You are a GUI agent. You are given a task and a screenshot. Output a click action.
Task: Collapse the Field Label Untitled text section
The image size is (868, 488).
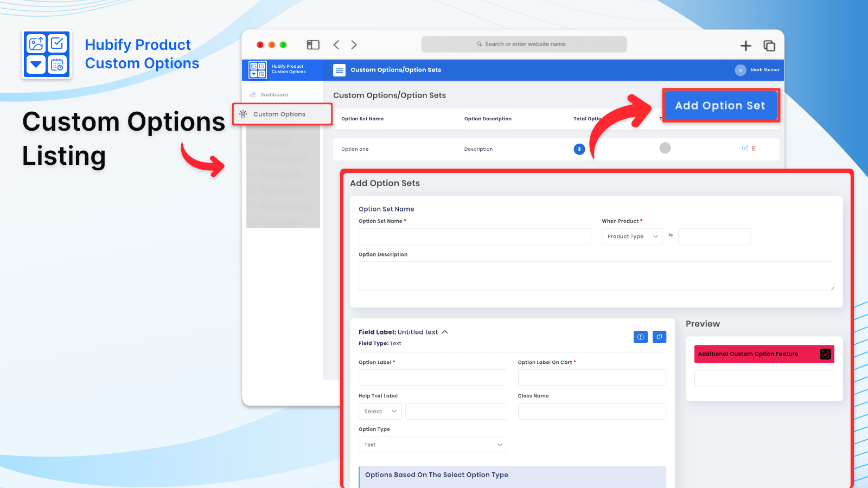(445, 331)
